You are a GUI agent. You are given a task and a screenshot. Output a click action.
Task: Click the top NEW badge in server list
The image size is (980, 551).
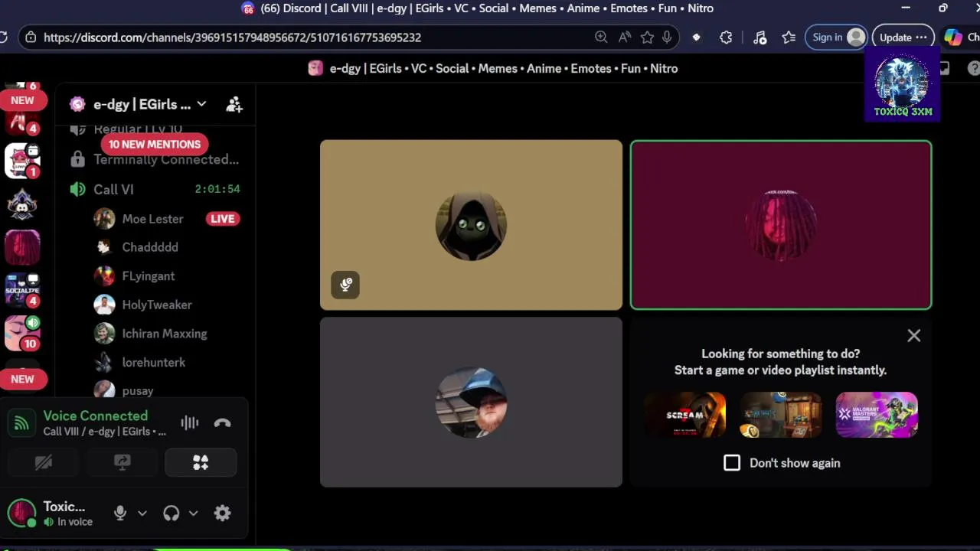pos(22,100)
